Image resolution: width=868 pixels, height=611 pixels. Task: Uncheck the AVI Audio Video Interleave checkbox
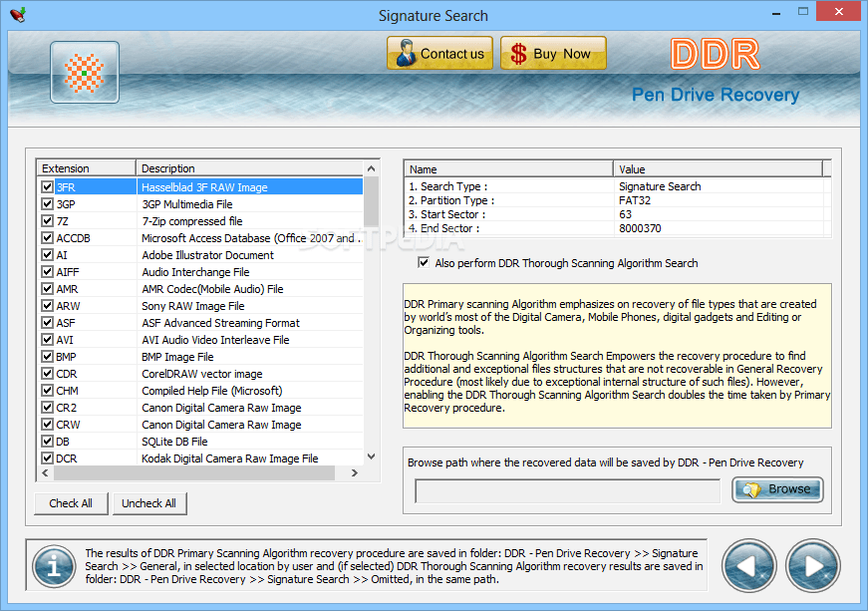coord(47,340)
